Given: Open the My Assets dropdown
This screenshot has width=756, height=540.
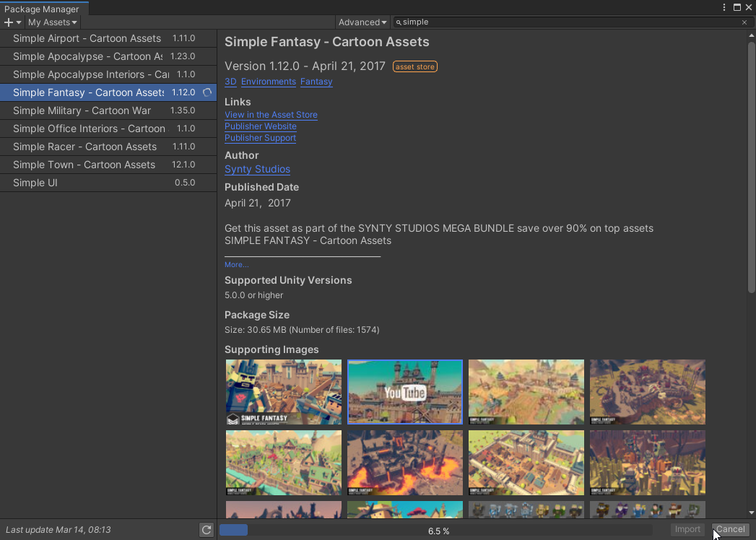Looking at the screenshot, I should pos(52,22).
